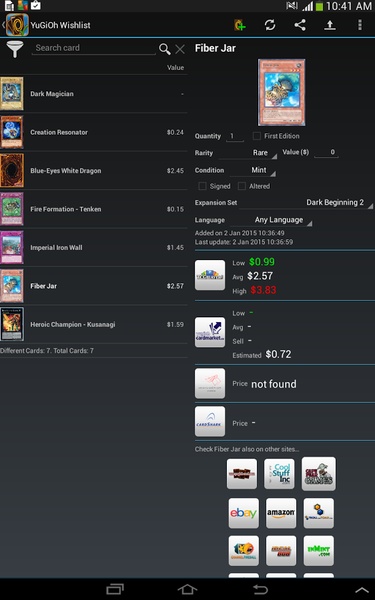
Task: Click the Search card input field
Action: coord(93,48)
